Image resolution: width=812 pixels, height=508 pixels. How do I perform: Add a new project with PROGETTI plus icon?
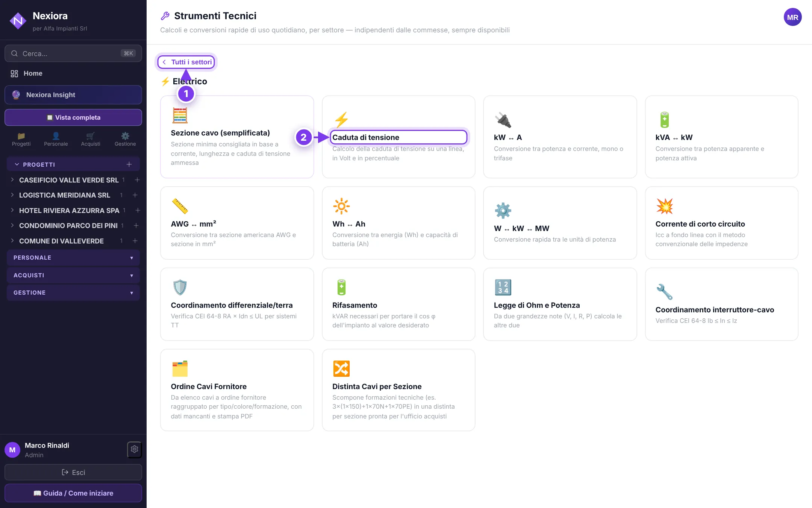point(129,164)
